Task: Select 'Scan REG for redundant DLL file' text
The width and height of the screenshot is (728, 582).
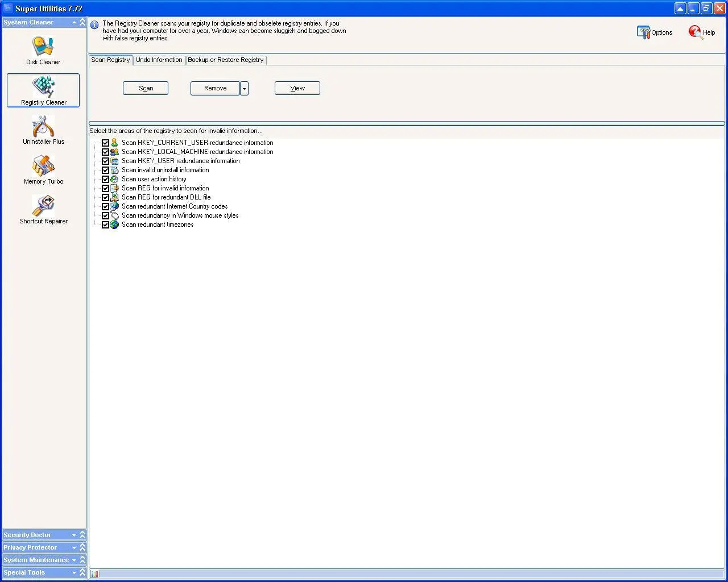Action: point(166,197)
